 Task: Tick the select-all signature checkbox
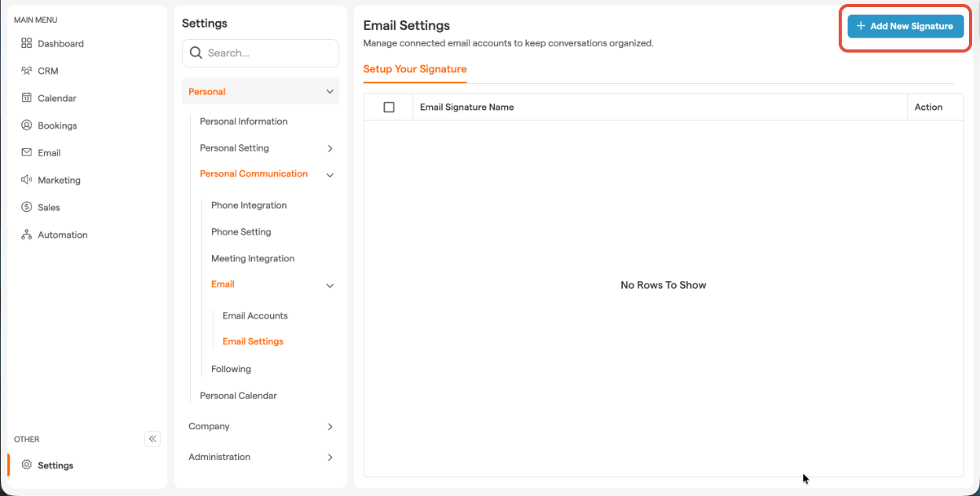point(389,108)
